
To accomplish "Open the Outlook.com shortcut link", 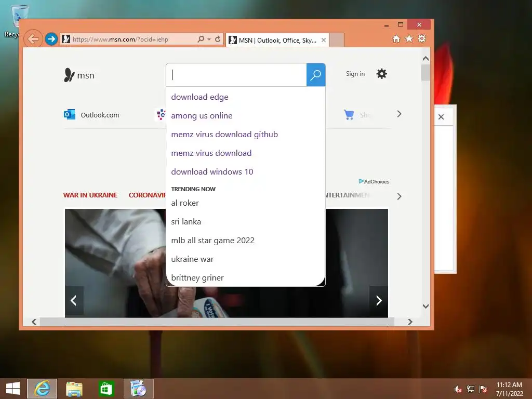I will (x=100, y=115).
